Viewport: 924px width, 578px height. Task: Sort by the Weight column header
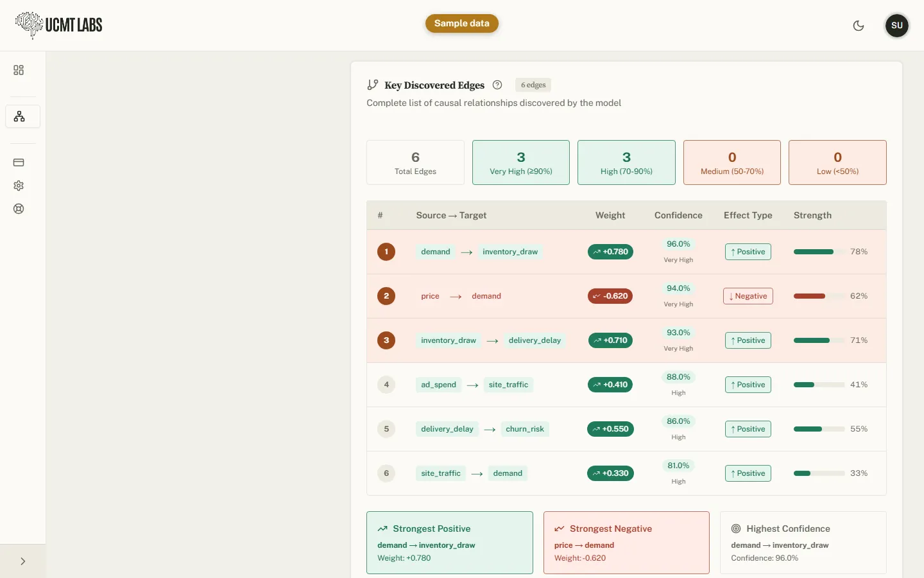point(610,215)
